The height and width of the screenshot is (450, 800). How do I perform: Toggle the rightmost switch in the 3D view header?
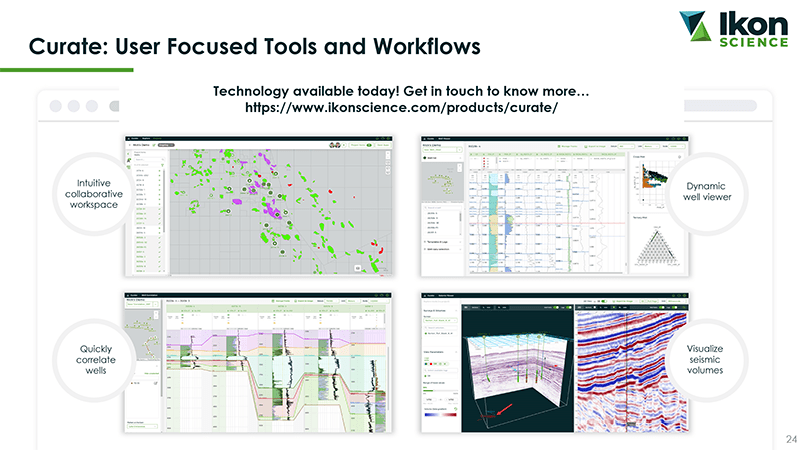[568, 308]
